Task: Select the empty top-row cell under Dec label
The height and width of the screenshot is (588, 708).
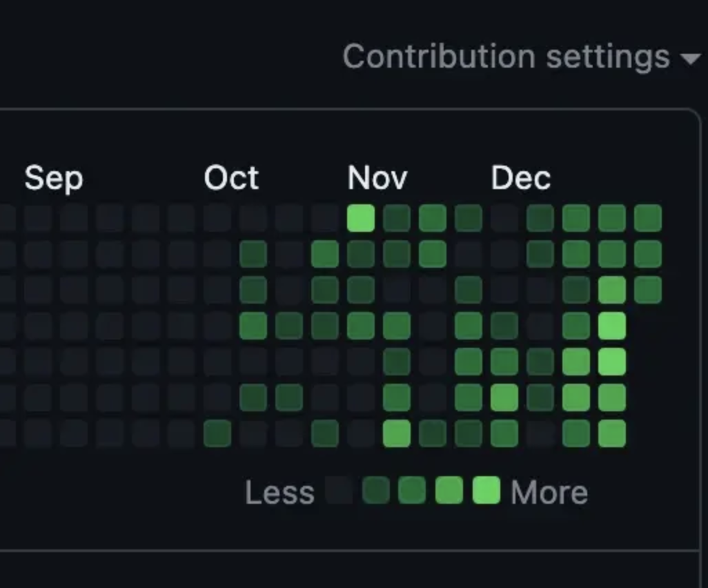Action: [x=504, y=218]
